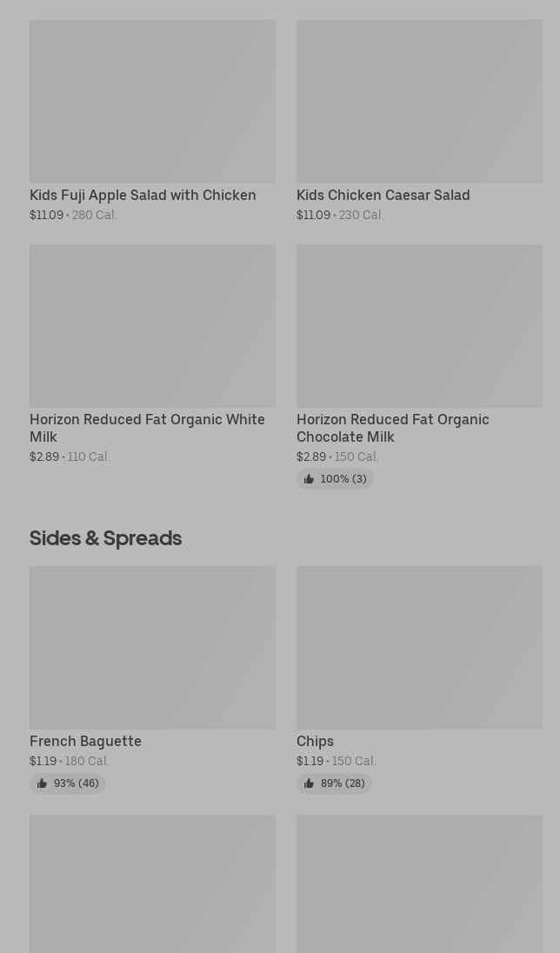This screenshot has width=560, height=953.
Task: Click thumbs-up icon under Chocolate Milk
Action: 309,479
